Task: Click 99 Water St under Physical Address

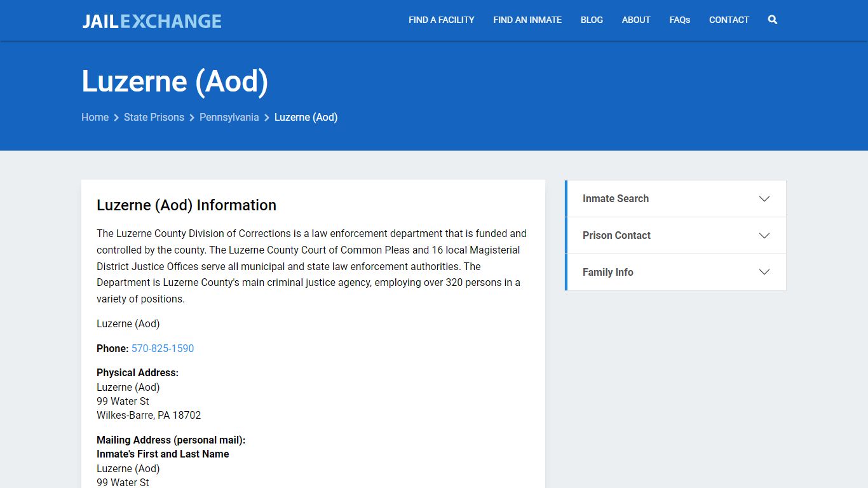Action: point(123,401)
